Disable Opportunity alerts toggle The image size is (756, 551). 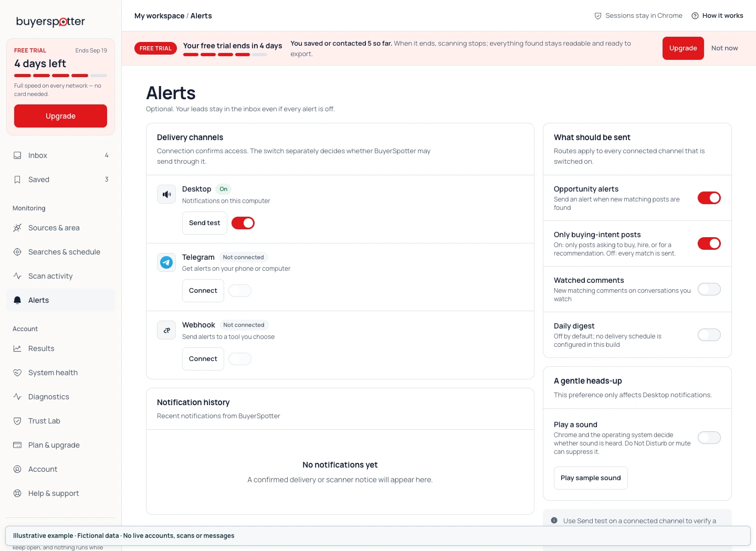pyautogui.click(x=709, y=198)
